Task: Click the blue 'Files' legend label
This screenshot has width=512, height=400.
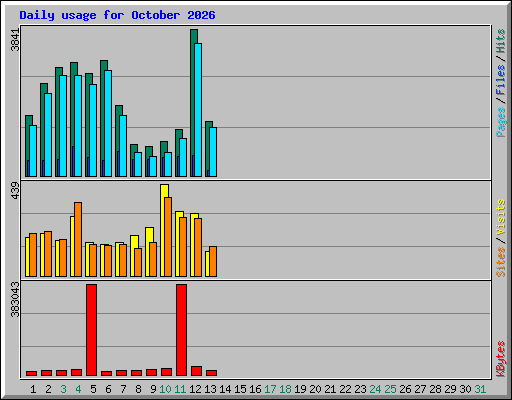Action: [x=501, y=80]
